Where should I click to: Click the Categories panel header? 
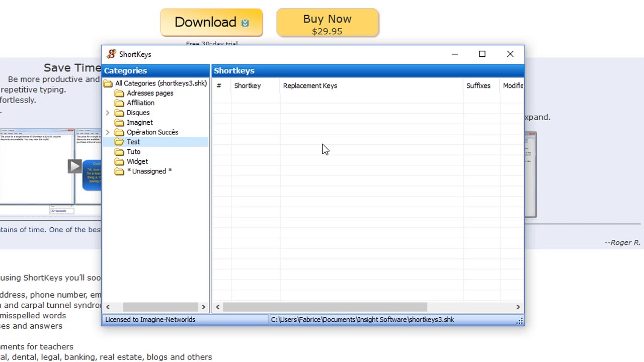coord(156,70)
